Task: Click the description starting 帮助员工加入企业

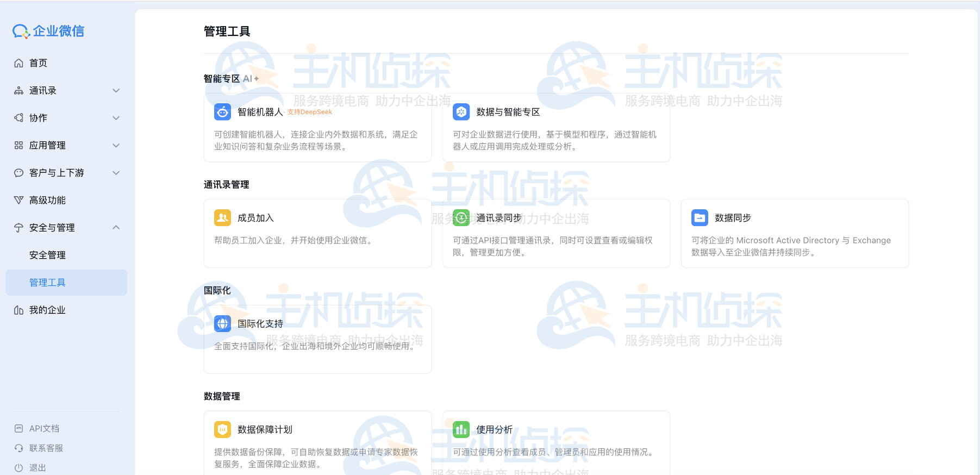Action: pyautogui.click(x=295, y=240)
